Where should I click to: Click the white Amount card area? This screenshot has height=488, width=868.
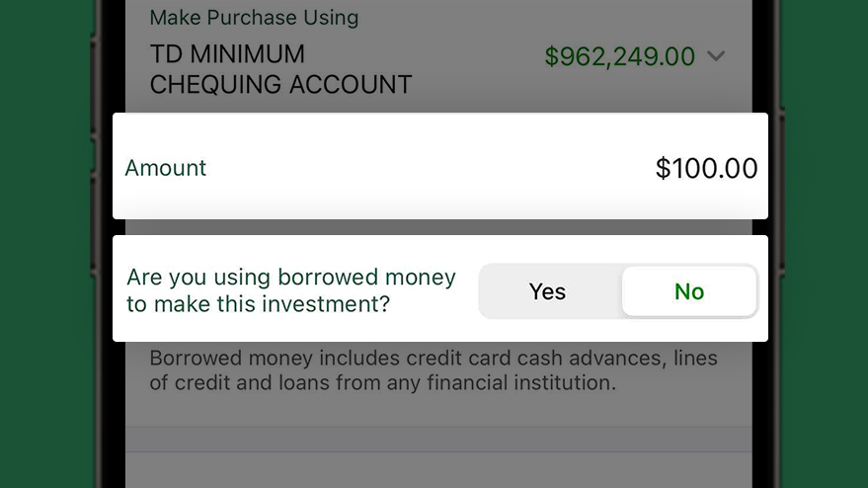440,166
